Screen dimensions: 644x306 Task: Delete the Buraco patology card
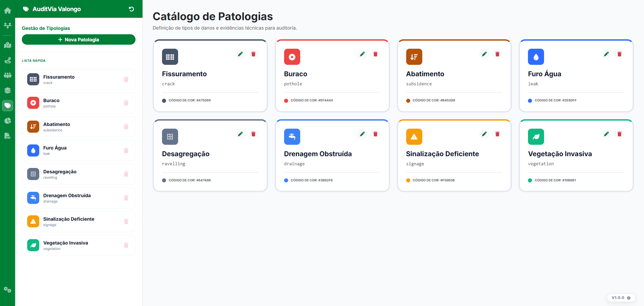click(x=375, y=54)
